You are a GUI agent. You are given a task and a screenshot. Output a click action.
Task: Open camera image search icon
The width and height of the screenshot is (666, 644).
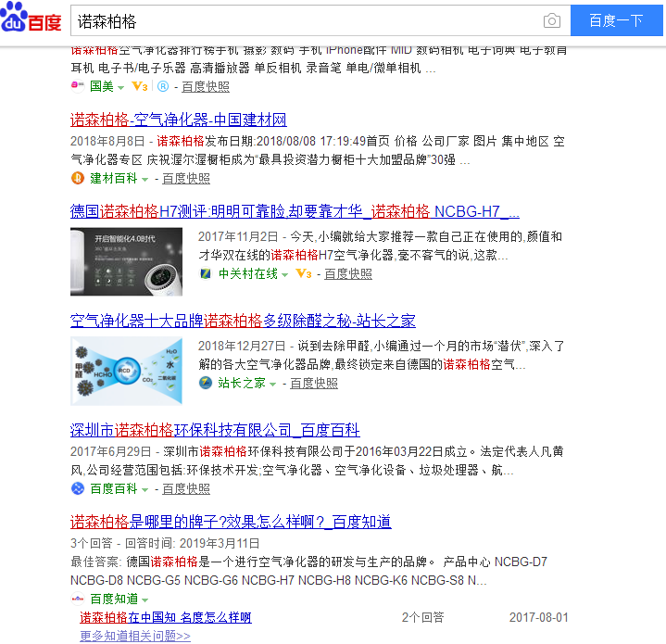pyautogui.click(x=552, y=20)
